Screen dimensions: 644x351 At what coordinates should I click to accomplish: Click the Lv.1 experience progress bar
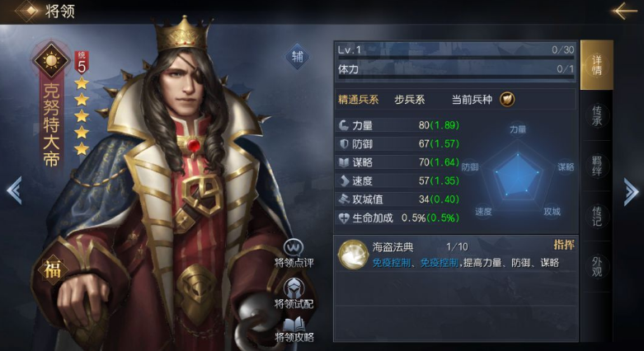[456, 51]
